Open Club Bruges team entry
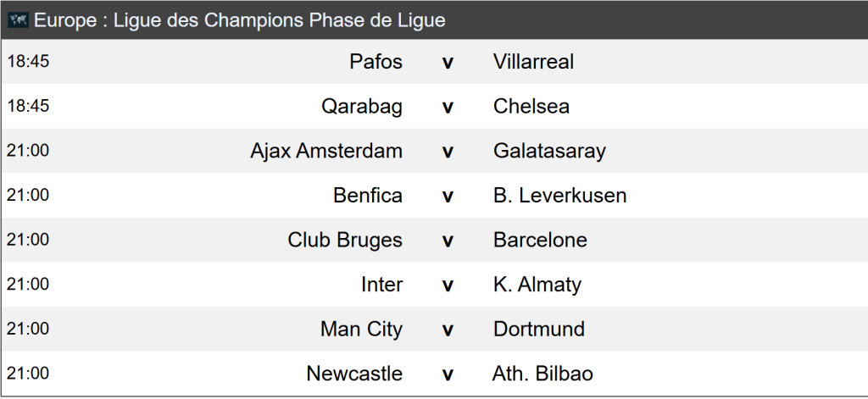 tap(345, 240)
